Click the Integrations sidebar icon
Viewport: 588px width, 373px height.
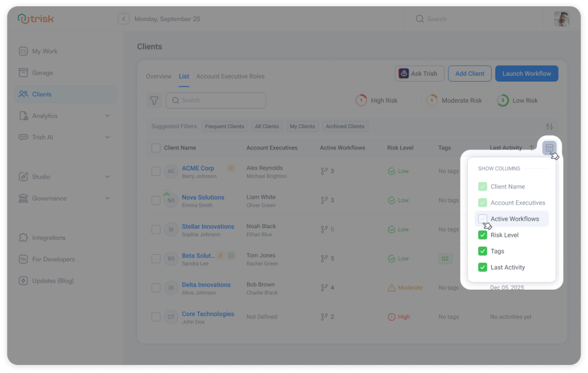point(23,237)
